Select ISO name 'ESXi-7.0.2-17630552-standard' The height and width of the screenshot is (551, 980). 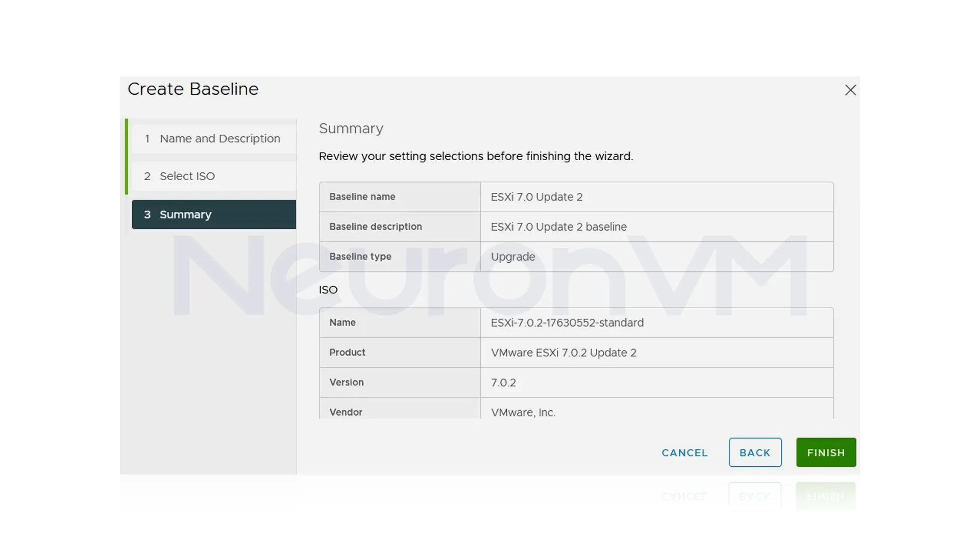point(567,322)
